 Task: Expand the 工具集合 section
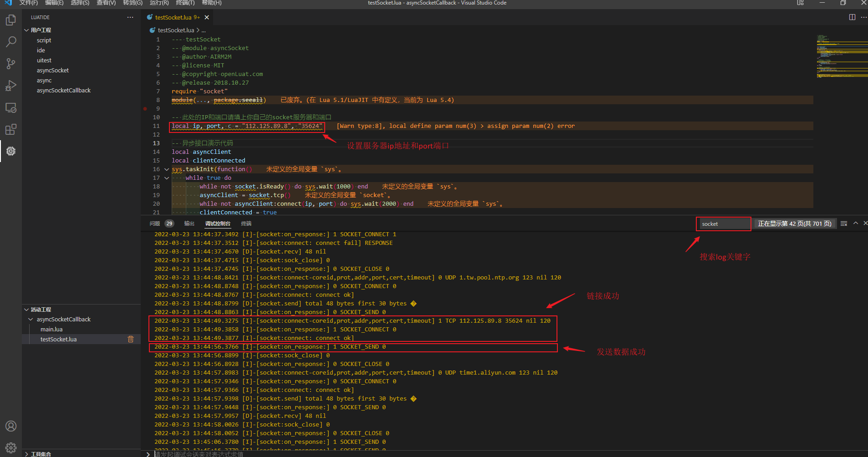tap(26, 454)
